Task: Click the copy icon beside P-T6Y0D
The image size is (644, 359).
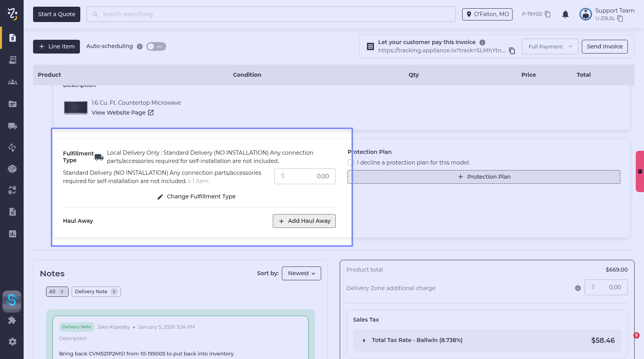Action: pyautogui.click(x=548, y=14)
